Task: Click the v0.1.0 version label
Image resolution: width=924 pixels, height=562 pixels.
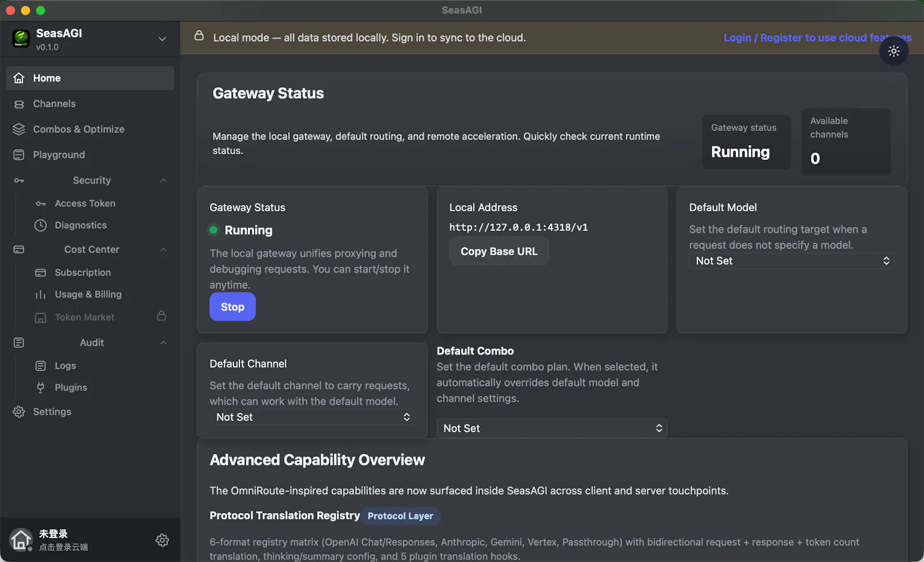Action: pyautogui.click(x=47, y=47)
